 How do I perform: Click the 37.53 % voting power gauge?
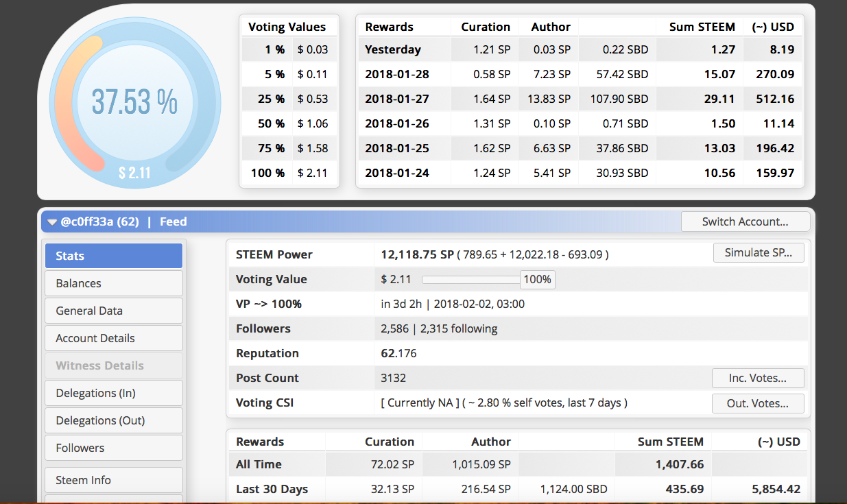pyautogui.click(x=134, y=102)
